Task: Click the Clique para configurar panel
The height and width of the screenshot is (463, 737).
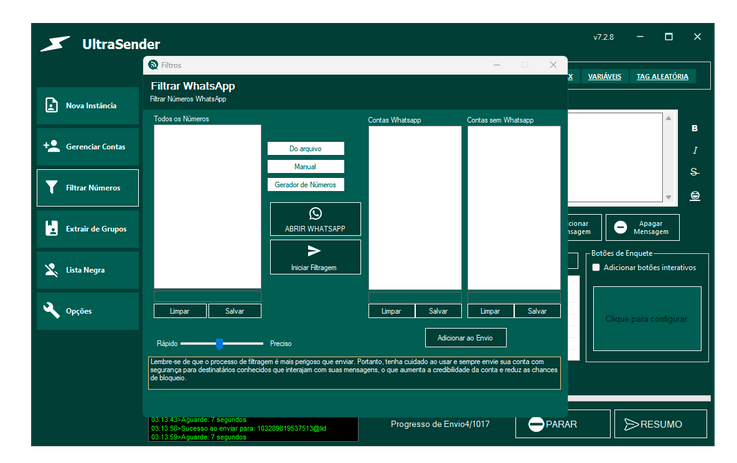Action: tap(647, 319)
